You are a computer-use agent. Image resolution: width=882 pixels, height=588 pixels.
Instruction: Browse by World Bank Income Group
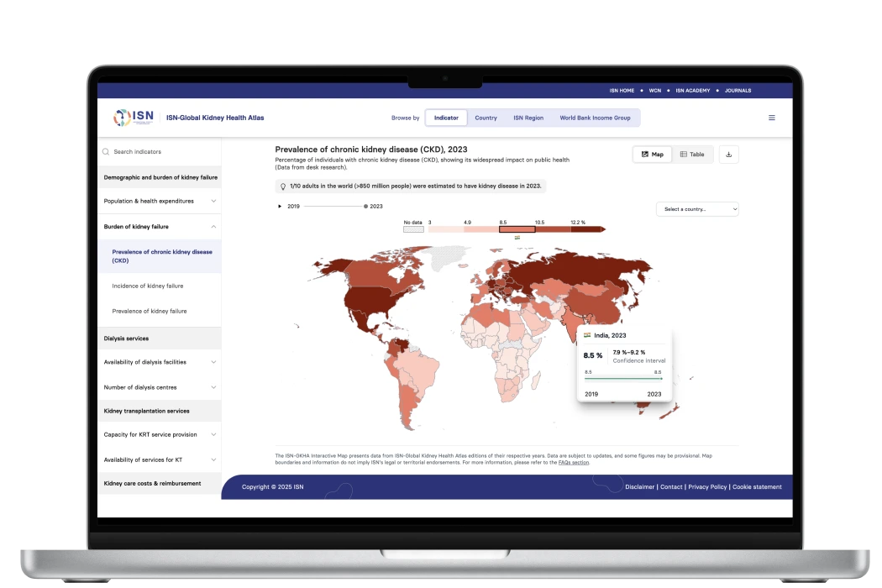pos(595,118)
